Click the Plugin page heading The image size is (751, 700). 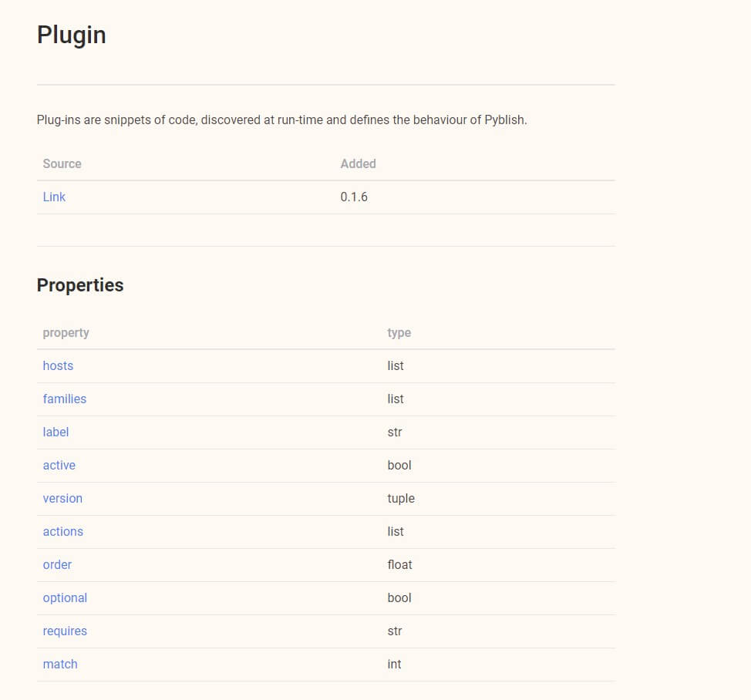tap(72, 35)
